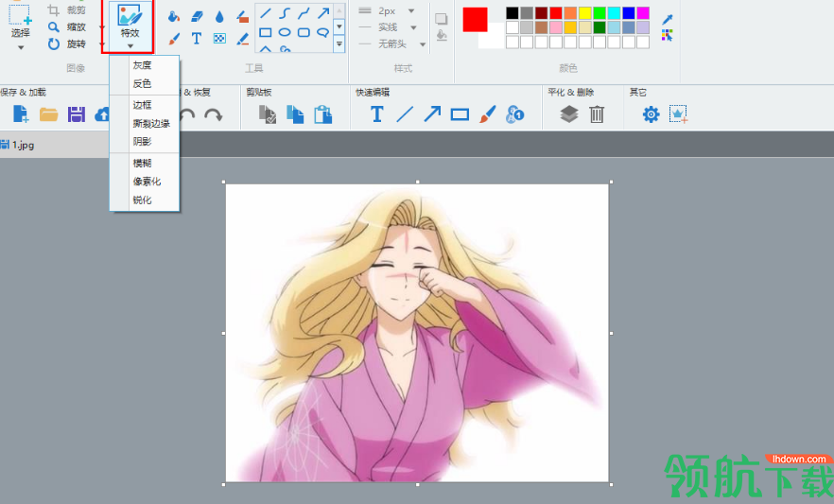Collapse the 特效 effects dropdown button
The image size is (834, 504).
click(130, 26)
